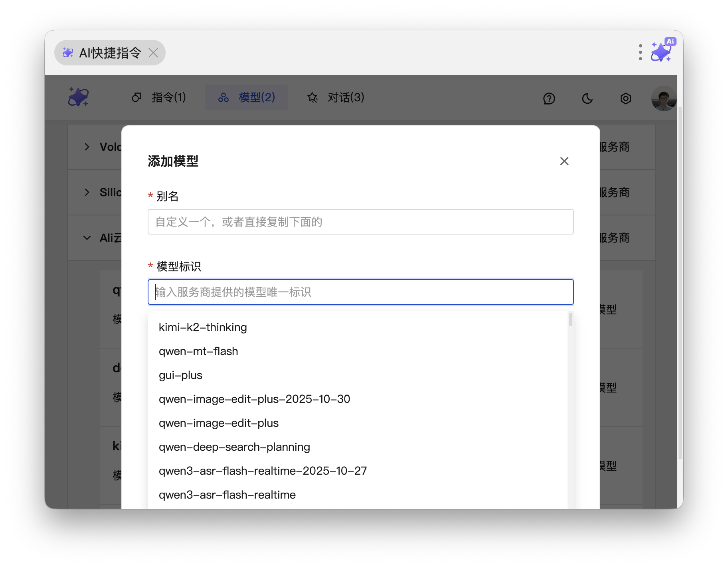Click the user avatar picture
The image size is (728, 568).
point(663,98)
